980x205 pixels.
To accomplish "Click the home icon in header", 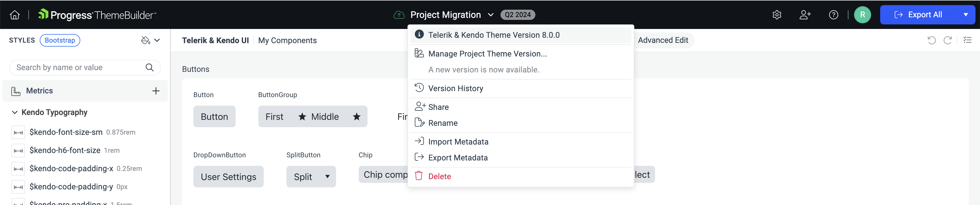I will pyautogui.click(x=15, y=15).
